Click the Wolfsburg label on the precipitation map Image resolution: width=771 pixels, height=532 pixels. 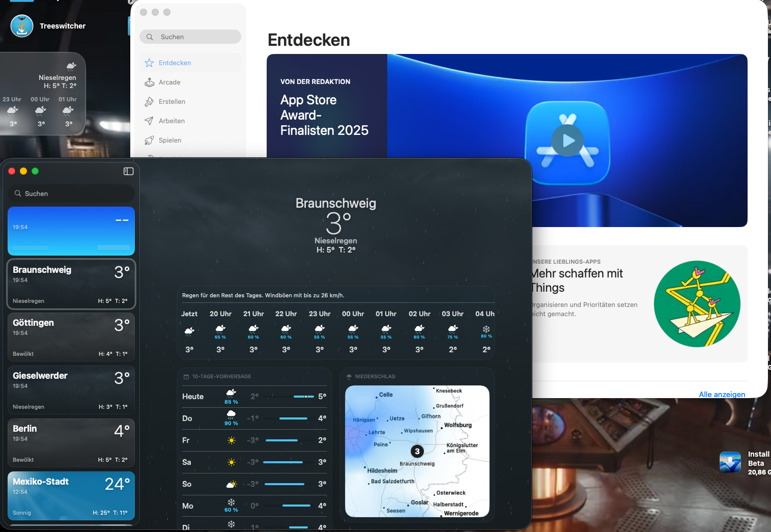458,425
